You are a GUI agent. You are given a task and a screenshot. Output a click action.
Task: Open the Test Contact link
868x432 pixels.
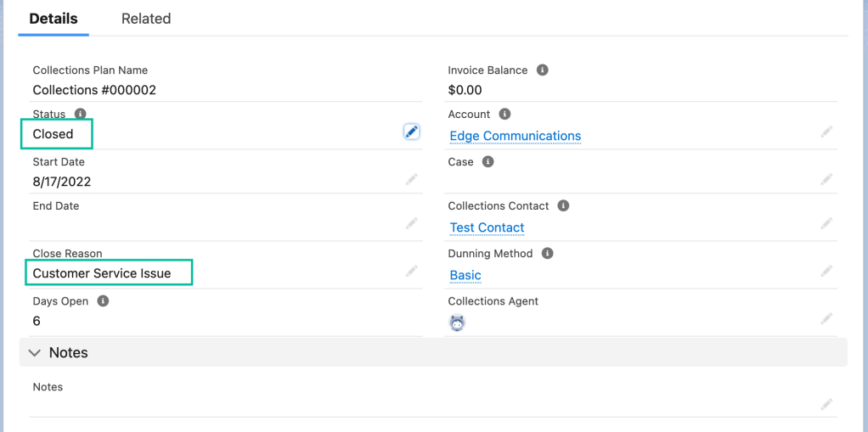click(x=487, y=227)
